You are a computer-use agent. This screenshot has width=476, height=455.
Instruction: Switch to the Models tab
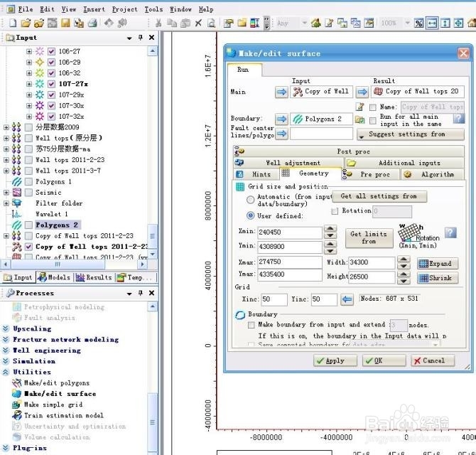click(55, 277)
